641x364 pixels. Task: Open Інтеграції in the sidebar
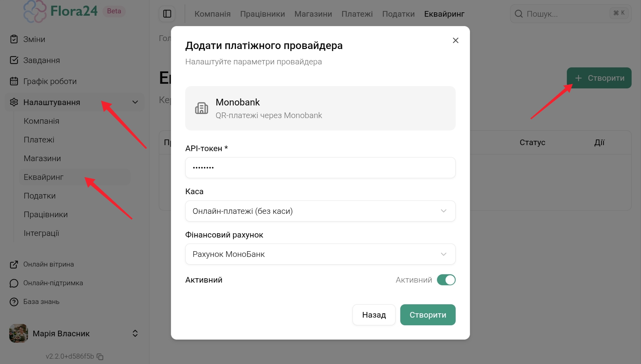pyautogui.click(x=41, y=233)
